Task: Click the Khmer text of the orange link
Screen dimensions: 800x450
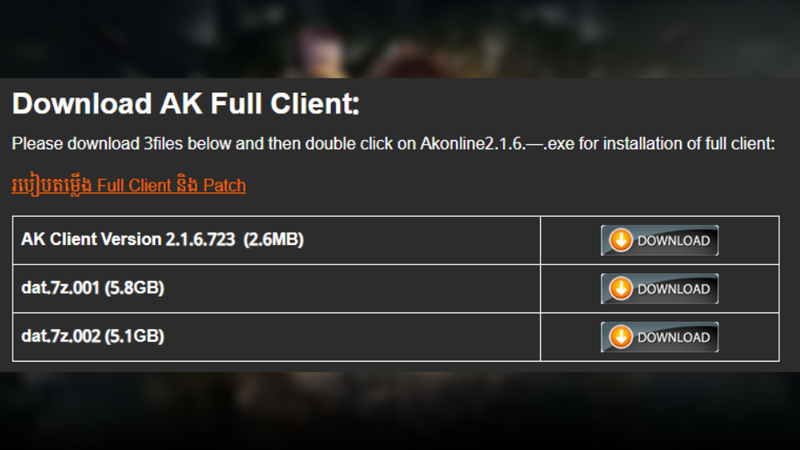Action: (x=52, y=185)
